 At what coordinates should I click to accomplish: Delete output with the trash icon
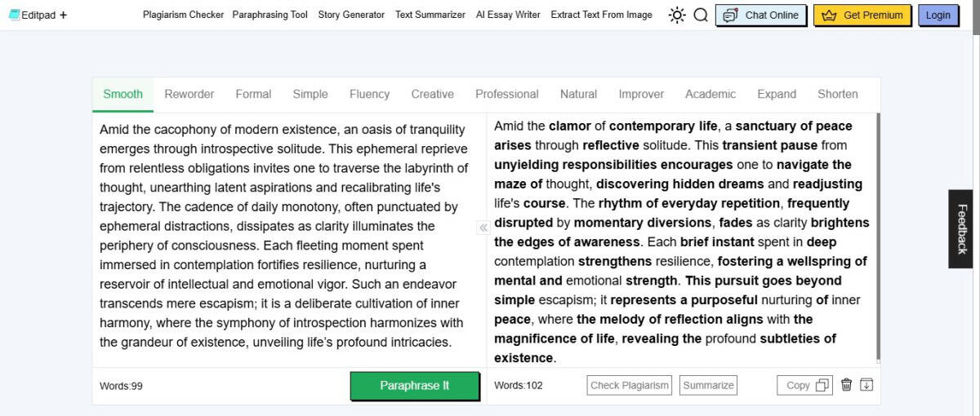[847, 385]
